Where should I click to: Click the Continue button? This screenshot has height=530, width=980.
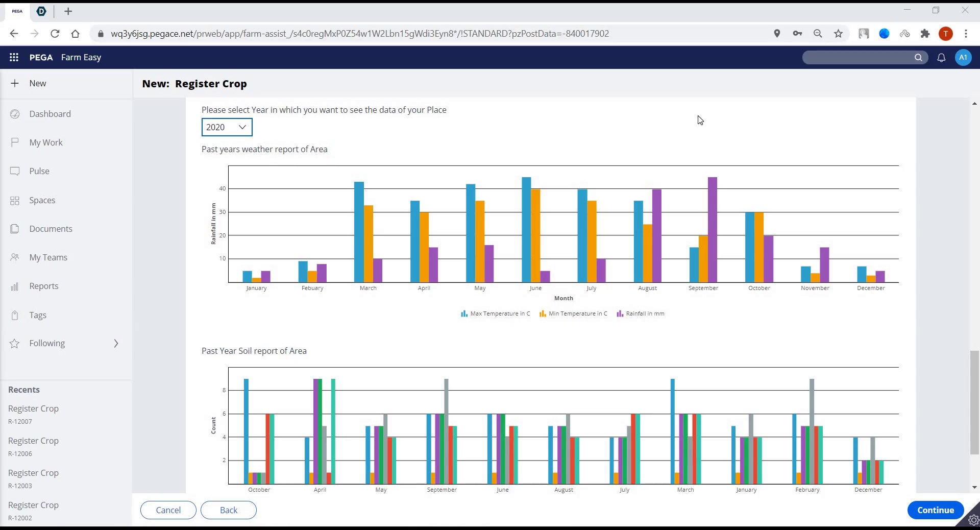click(x=935, y=510)
